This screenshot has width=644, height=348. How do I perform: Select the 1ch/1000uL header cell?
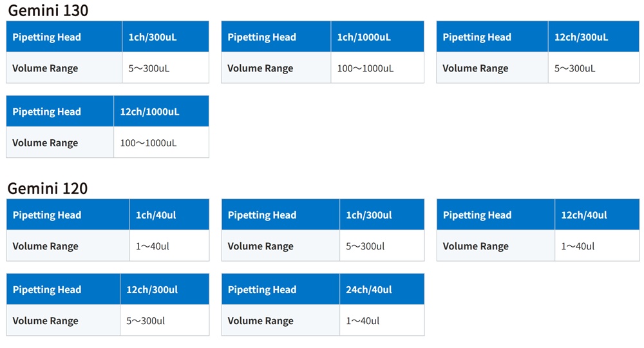(x=377, y=37)
